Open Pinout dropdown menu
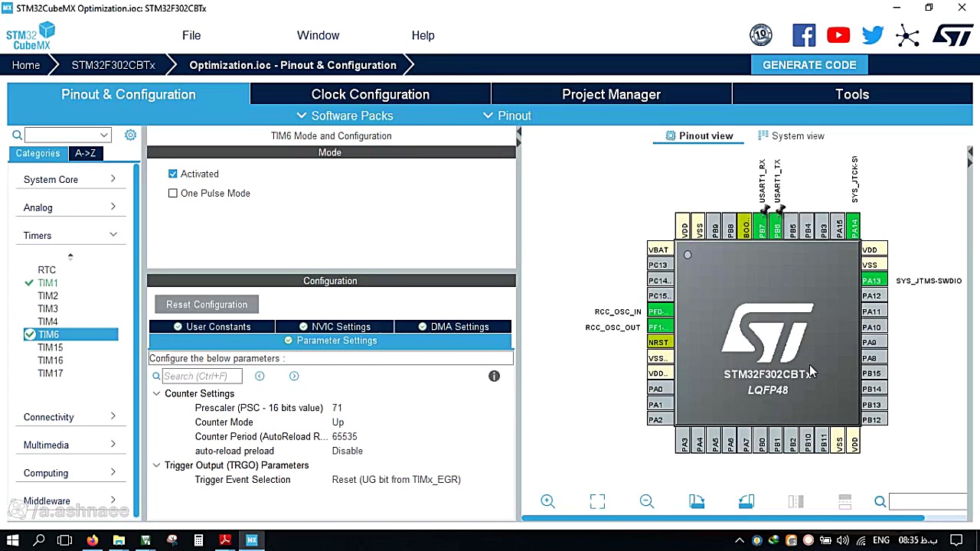The width and height of the screenshot is (980, 551). (x=507, y=116)
